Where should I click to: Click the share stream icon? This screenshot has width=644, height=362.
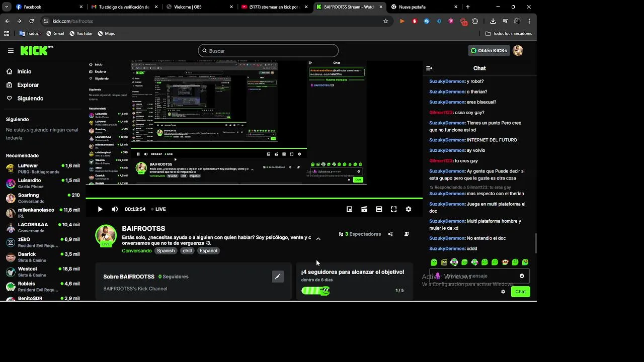[x=390, y=234]
